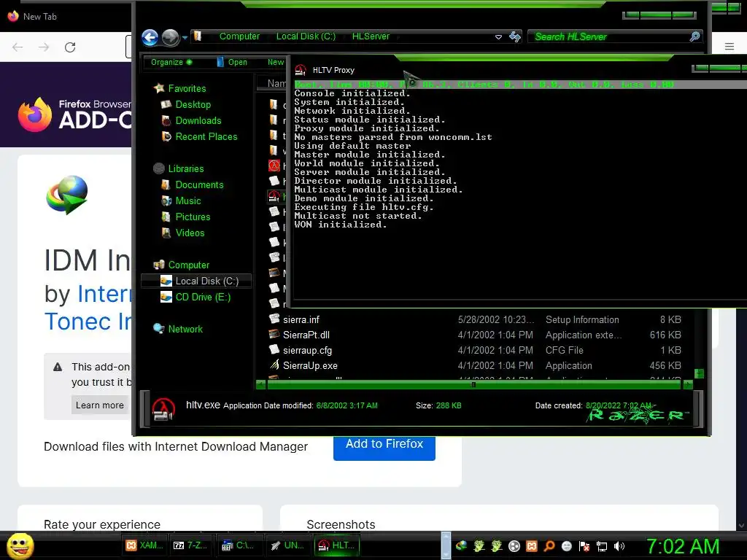This screenshot has width=747, height=560.
Task: Open Downloads in Favorites
Action: click(198, 120)
